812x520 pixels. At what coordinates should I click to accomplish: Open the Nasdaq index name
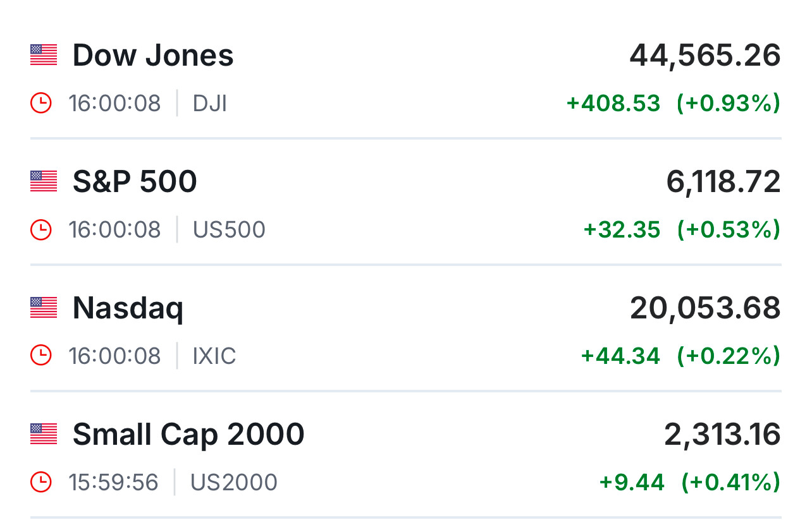128,309
